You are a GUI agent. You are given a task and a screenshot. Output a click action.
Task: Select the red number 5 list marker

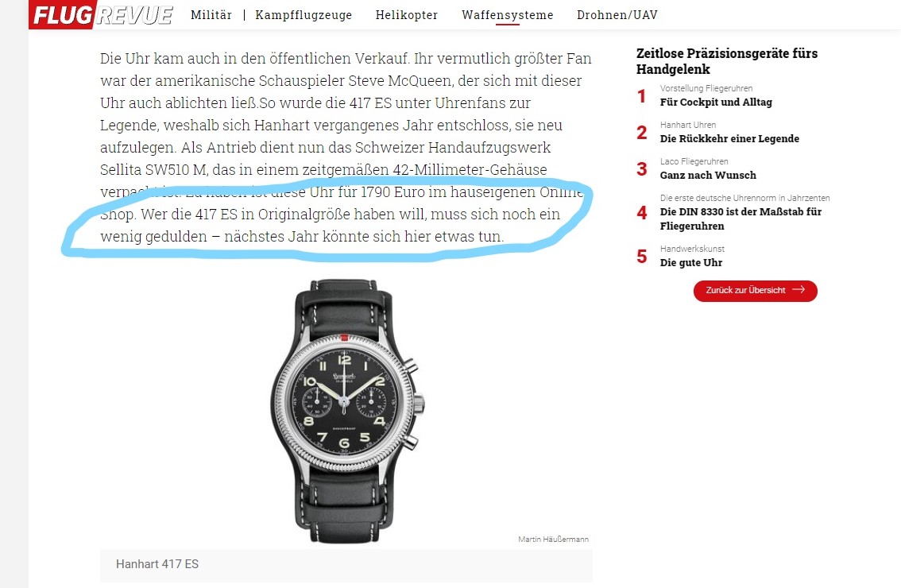click(x=642, y=257)
